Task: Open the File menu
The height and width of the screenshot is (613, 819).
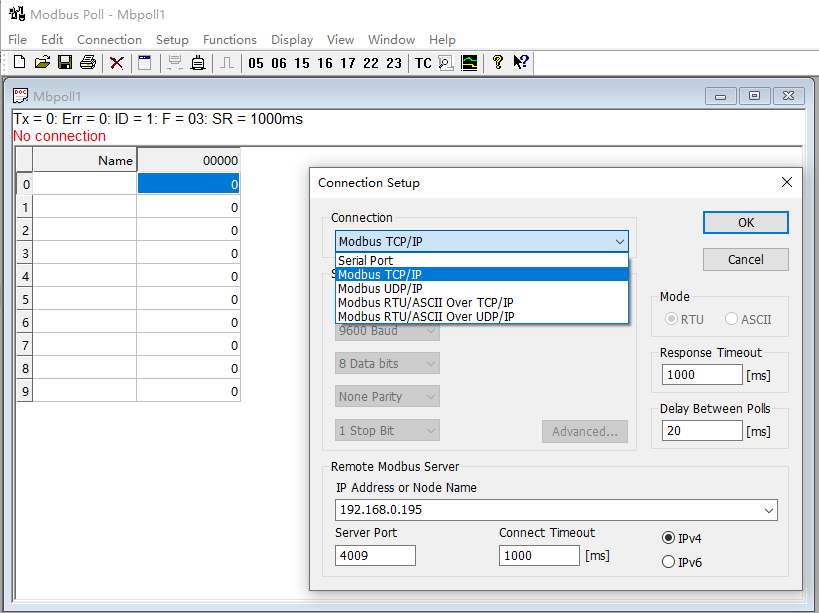Action: [x=17, y=40]
